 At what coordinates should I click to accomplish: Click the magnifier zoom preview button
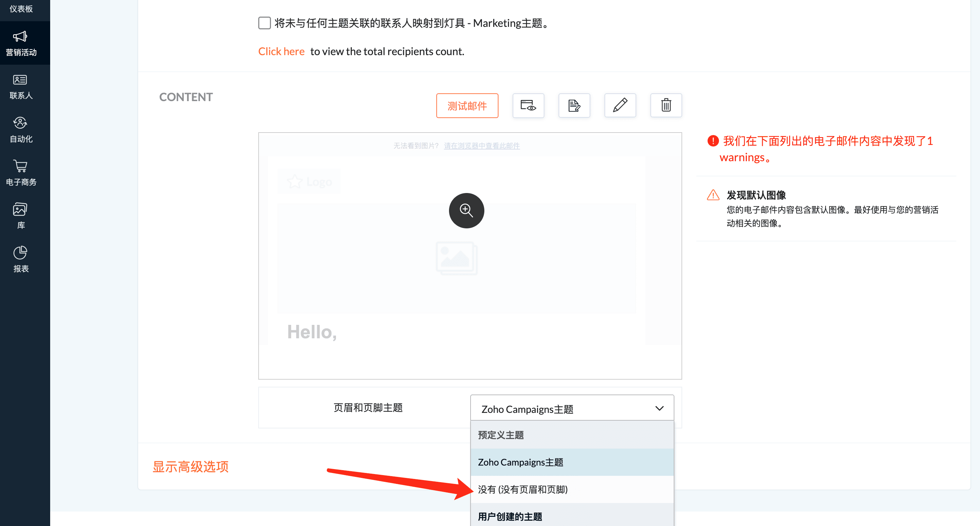click(466, 210)
